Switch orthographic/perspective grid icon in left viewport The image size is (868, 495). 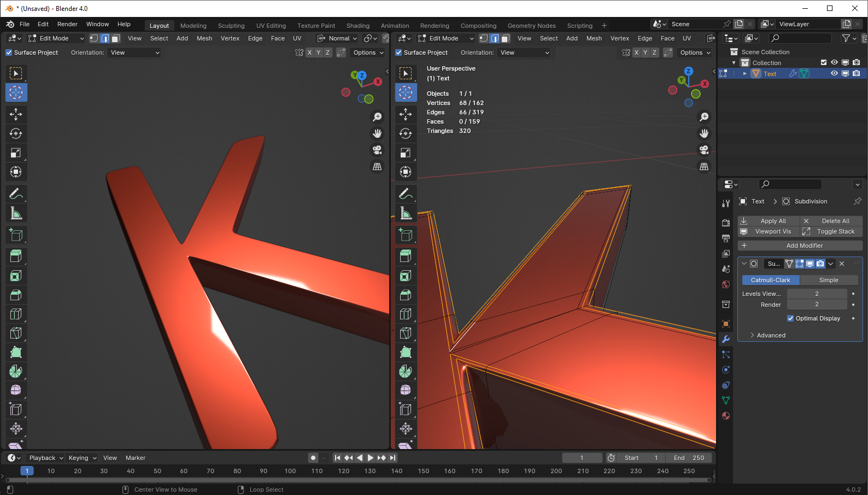coord(377,167)
